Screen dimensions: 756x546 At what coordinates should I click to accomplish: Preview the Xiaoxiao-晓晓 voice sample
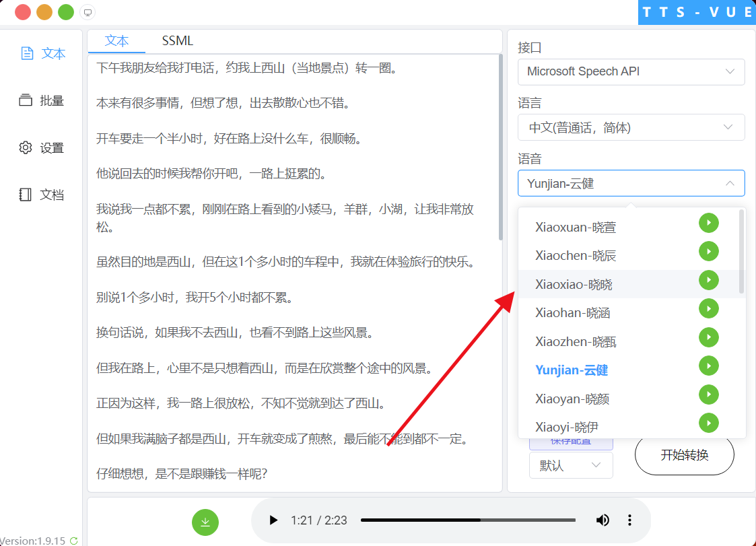(x=709, y=280)
